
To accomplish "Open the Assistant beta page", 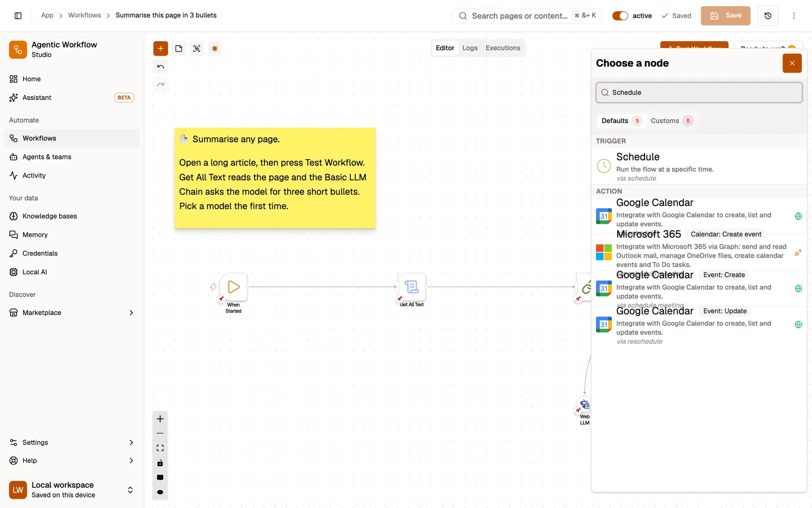I will click(x=72, y=98).
